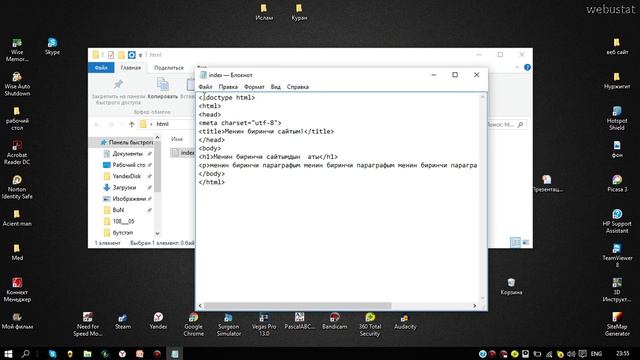640x360 pixels.
Task: Switch Explorer to details view icon
Action: tap(516, 242)
